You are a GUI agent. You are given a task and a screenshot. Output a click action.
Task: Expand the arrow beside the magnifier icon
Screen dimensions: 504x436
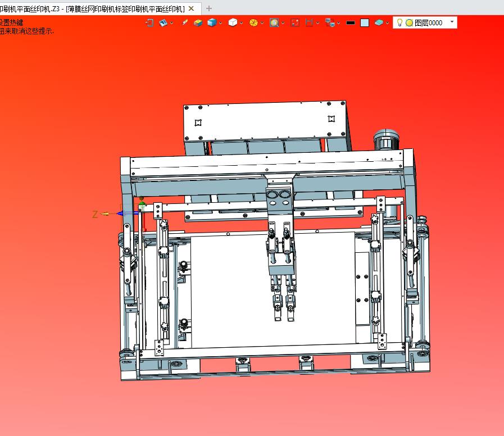[x=283, y=24]
